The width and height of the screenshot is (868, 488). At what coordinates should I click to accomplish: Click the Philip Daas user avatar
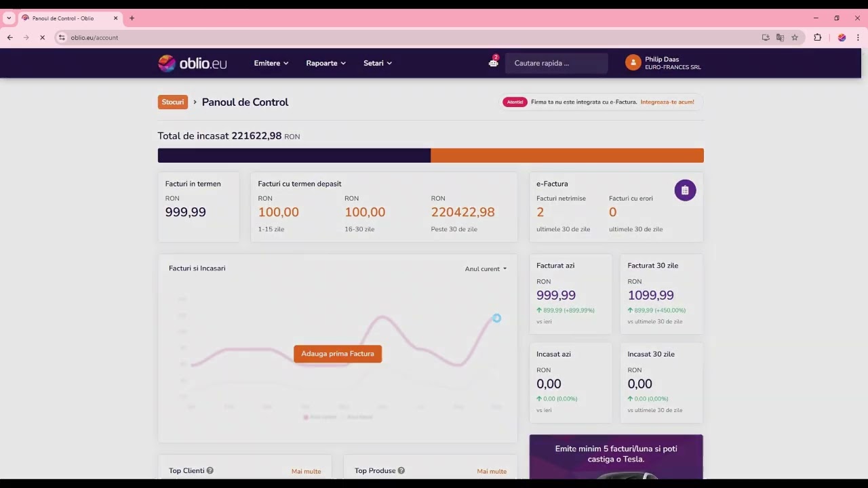633,63
